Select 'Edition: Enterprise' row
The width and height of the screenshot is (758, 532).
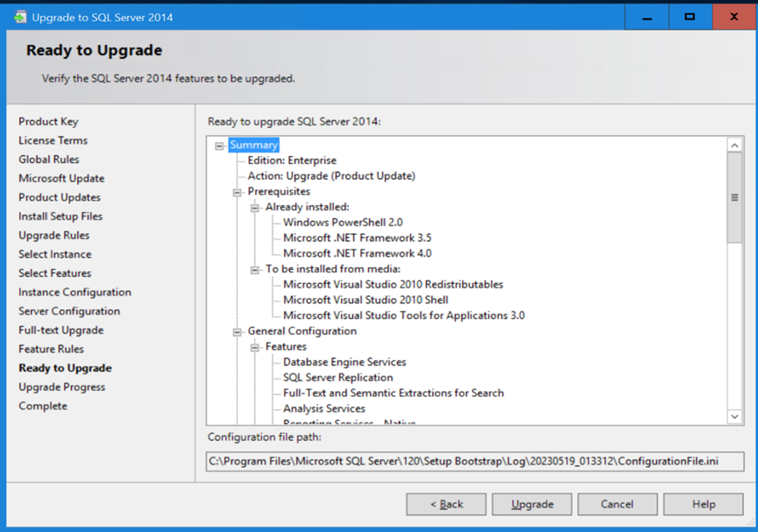[x=292, y=160]
